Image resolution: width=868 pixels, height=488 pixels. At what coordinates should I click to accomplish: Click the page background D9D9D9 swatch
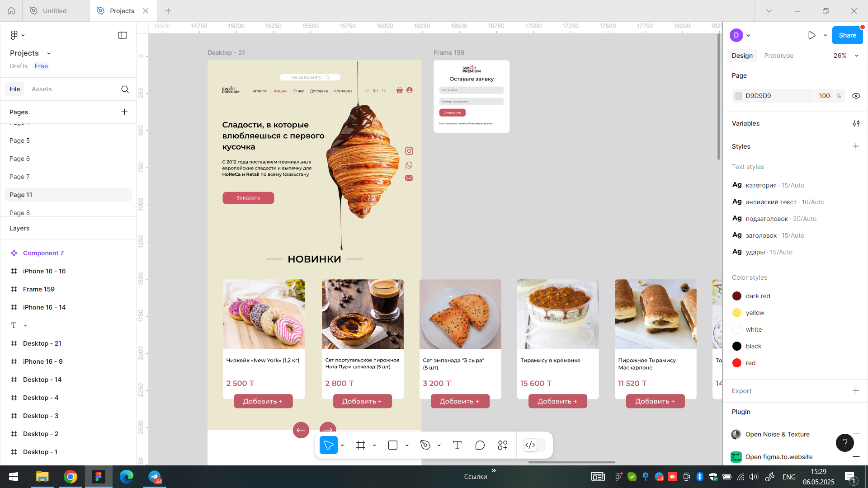[738, 96]
